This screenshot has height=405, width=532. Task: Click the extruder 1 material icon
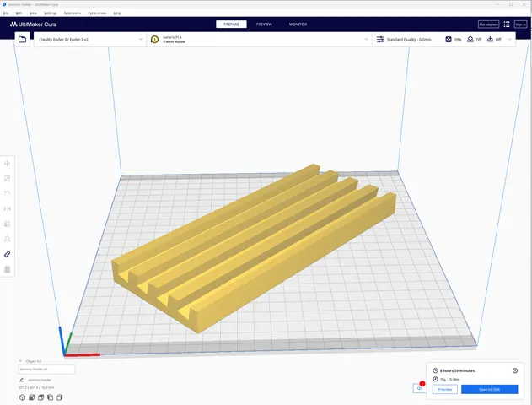click(155, 40)
